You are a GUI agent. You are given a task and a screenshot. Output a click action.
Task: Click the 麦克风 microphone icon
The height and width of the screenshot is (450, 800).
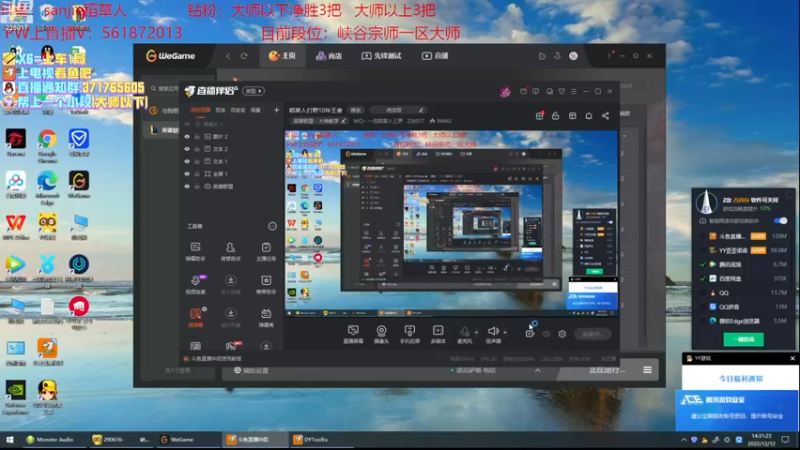464,334
